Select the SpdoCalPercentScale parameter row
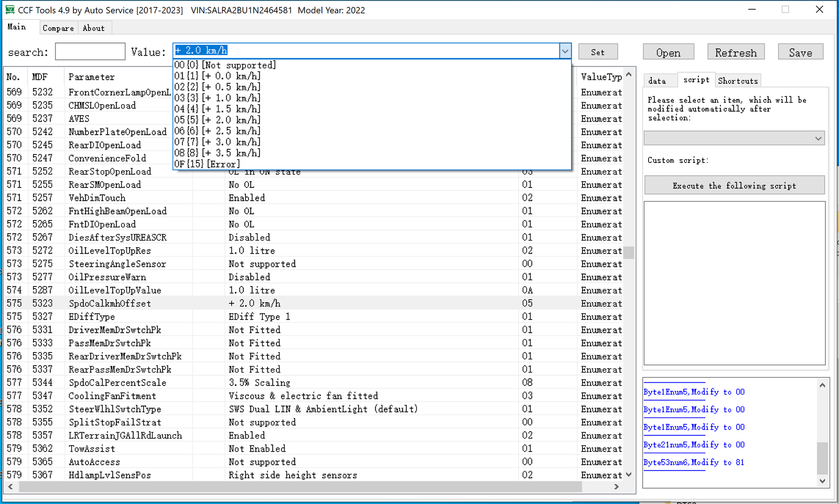The image size is (839, 504). click(315, 382)
